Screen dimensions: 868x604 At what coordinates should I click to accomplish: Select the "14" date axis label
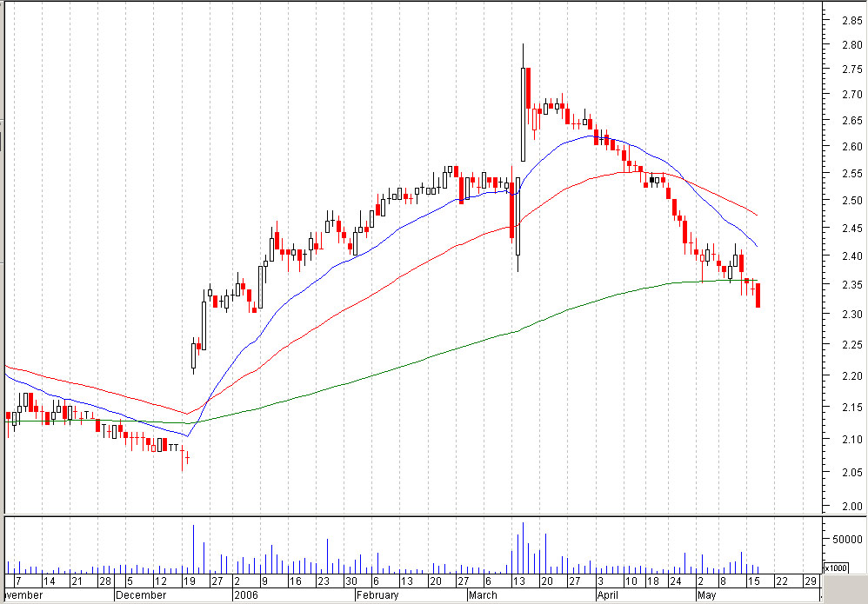pos(50,581)
